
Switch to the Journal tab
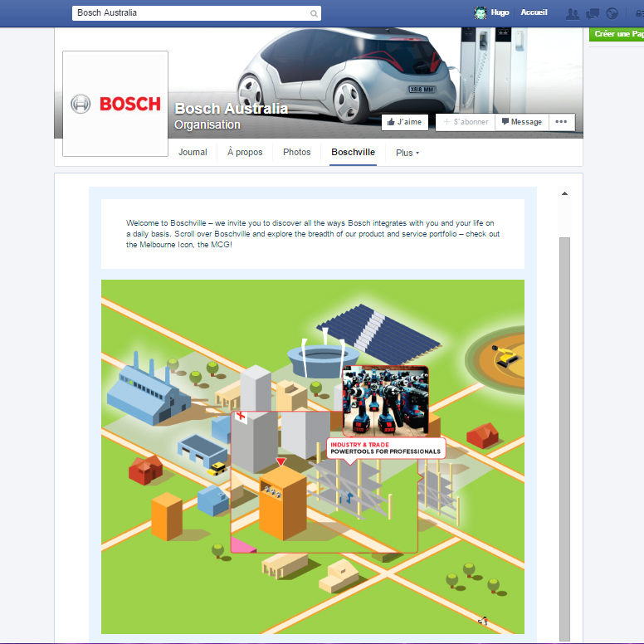(x=193, y=152)
